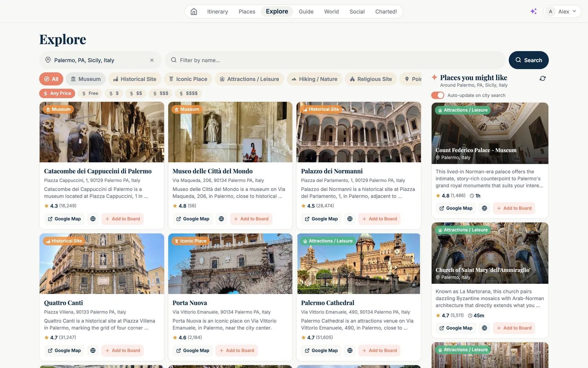Image resolution: width=588 pixels, height=368 pixels.
Task: Select the $$ price filter
Action: point(136,93)
